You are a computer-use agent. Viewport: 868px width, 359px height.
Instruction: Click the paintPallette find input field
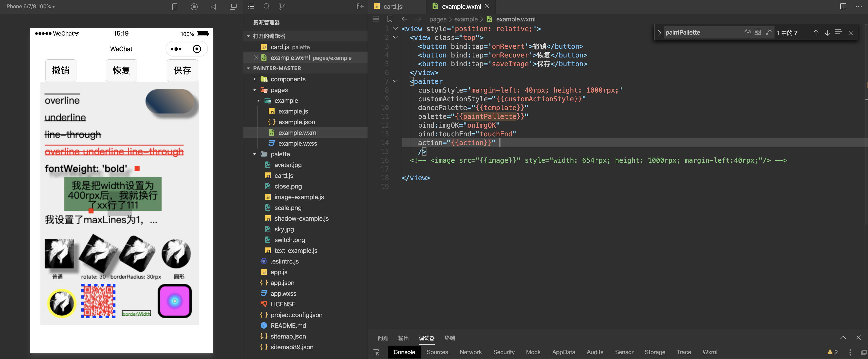tap(701, 32)
